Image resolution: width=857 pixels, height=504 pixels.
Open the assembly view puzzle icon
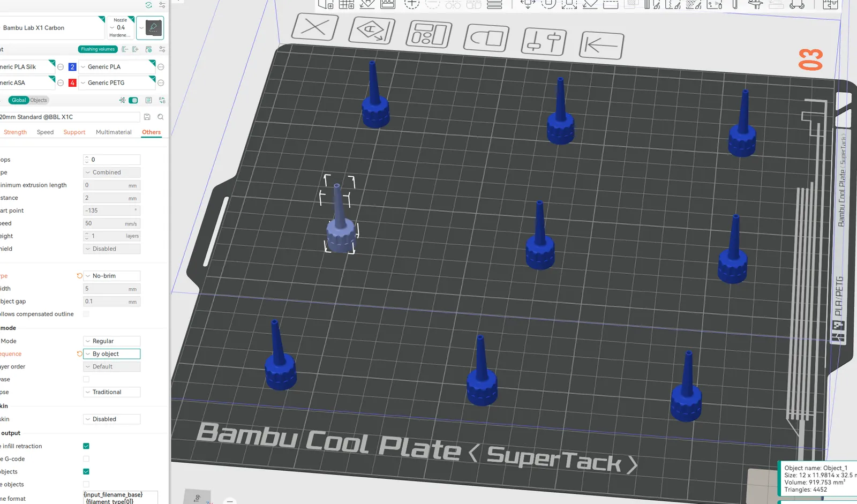(830, 4)
